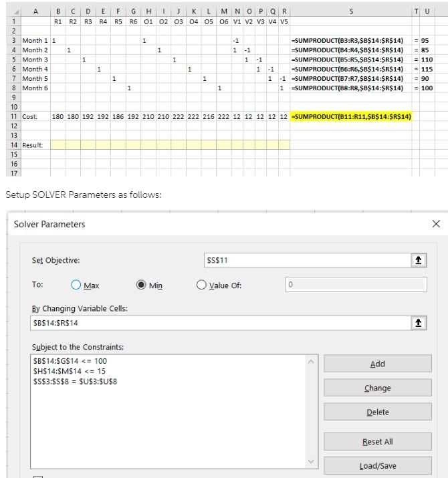
Task: Click the R4 header cell
Action: [103, 21]
